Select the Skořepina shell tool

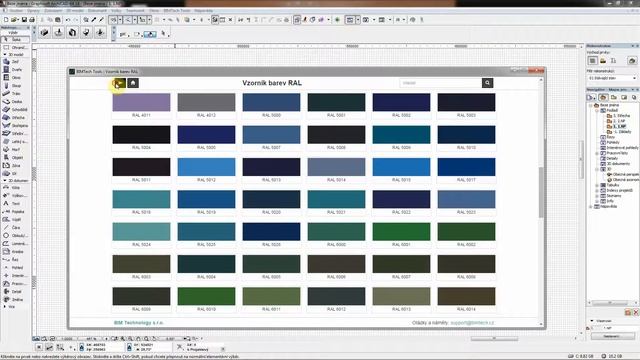[15, 125]
